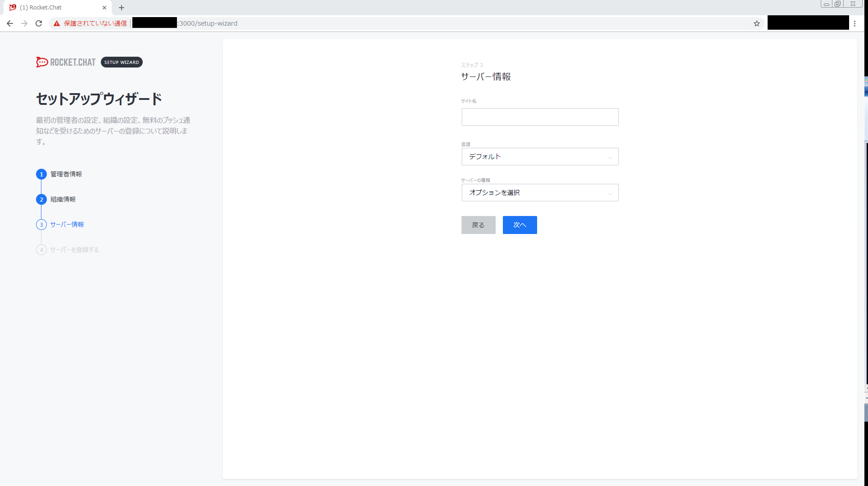Select the Rocket.Chat browser tab
The image size is (868, 486).
[54, 8]
